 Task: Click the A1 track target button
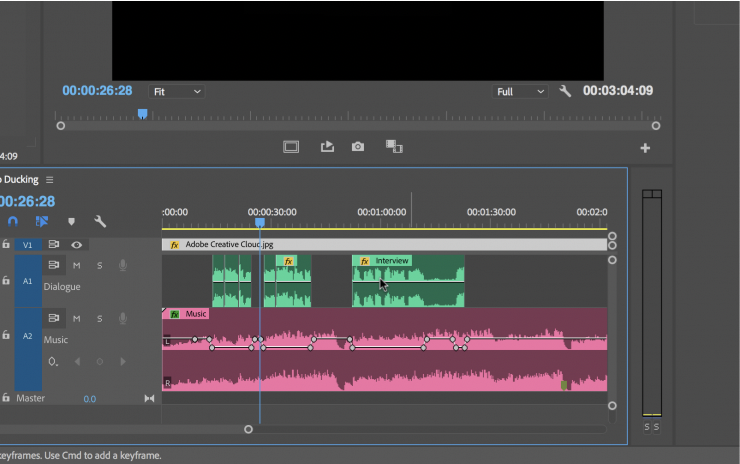click(x=28, y=281)
